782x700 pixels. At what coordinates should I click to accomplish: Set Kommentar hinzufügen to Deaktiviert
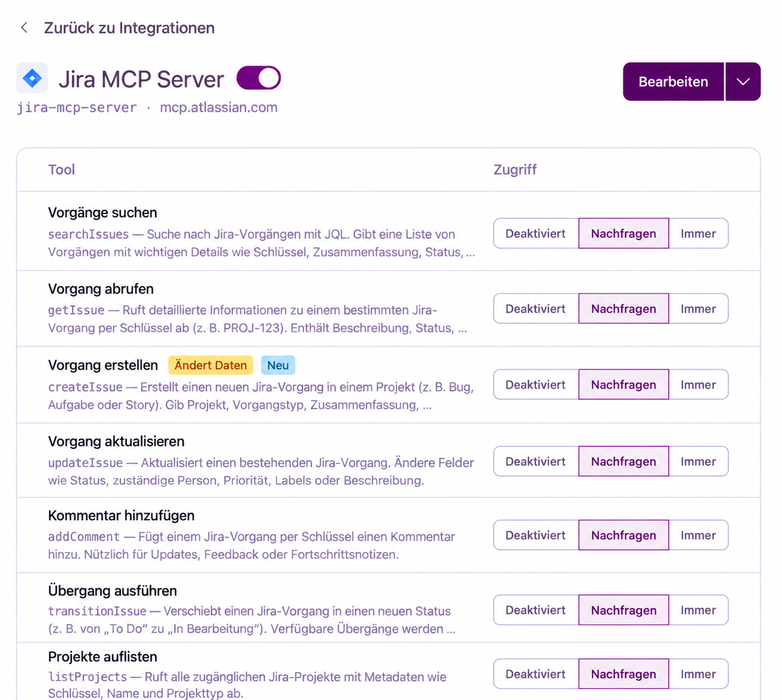coord(535,535)
